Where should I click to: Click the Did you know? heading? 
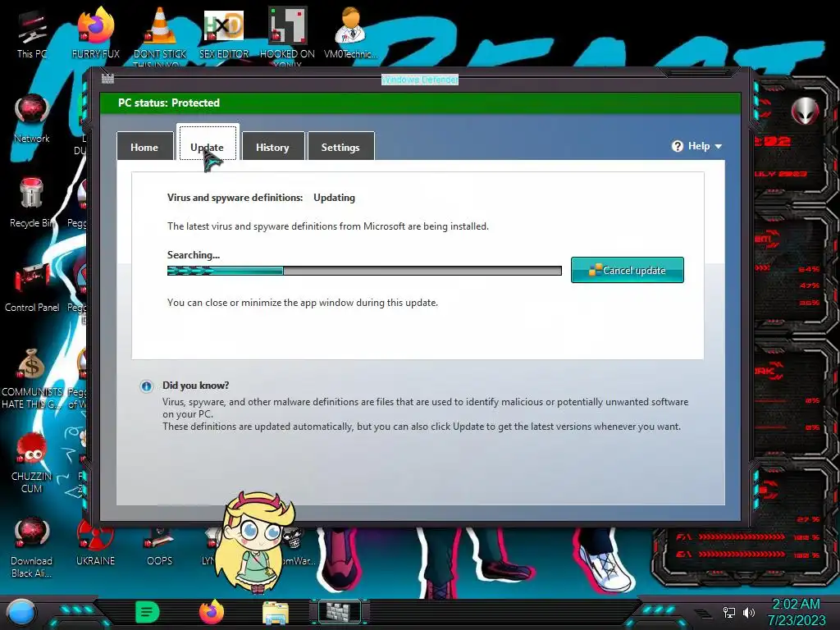click(x=195, y=386)
